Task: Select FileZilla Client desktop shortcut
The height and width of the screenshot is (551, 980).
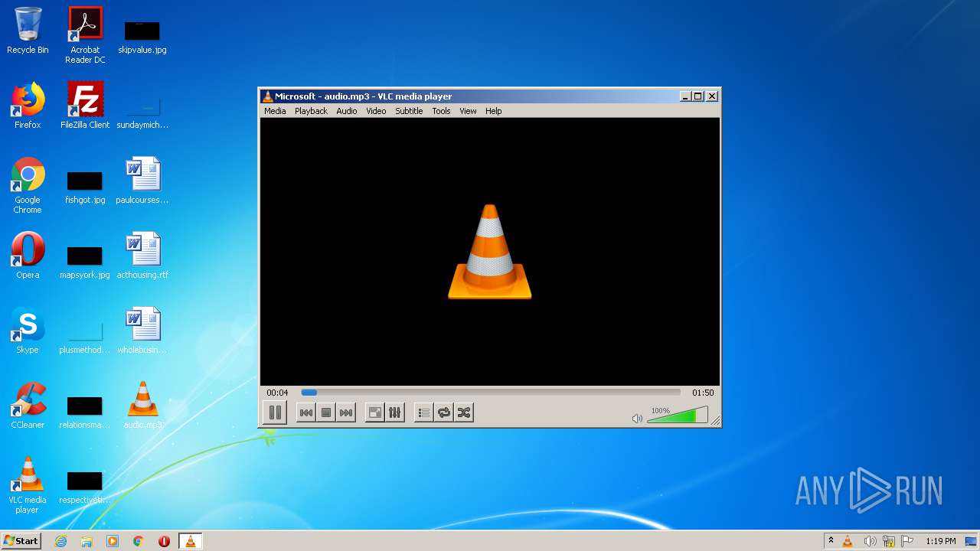Action: coord(85,106)
